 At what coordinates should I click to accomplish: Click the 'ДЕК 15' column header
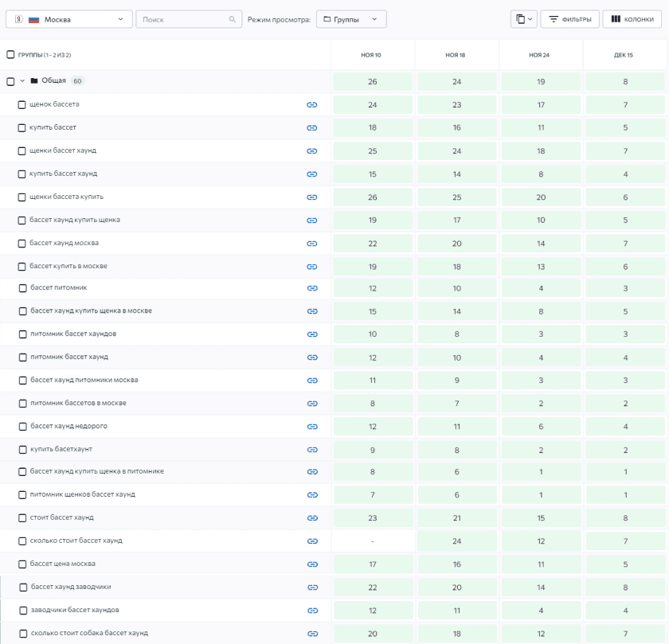pyautogui.click(x=624, y=55)
